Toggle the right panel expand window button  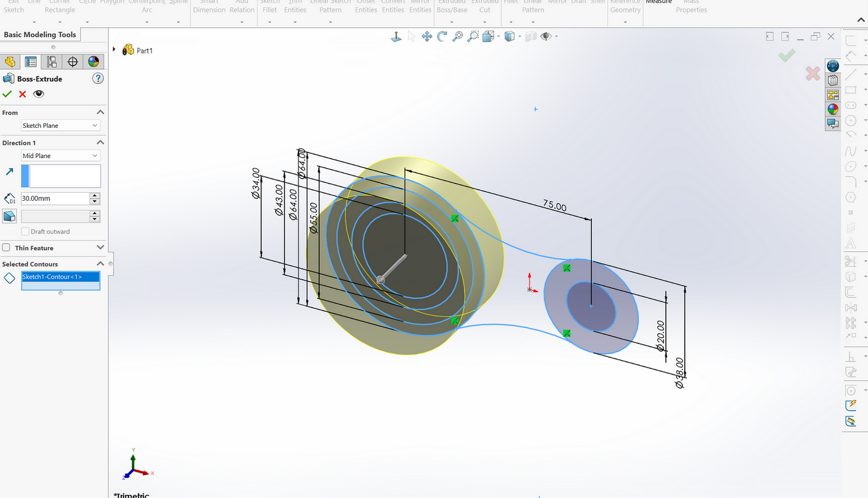pos(785,37)
